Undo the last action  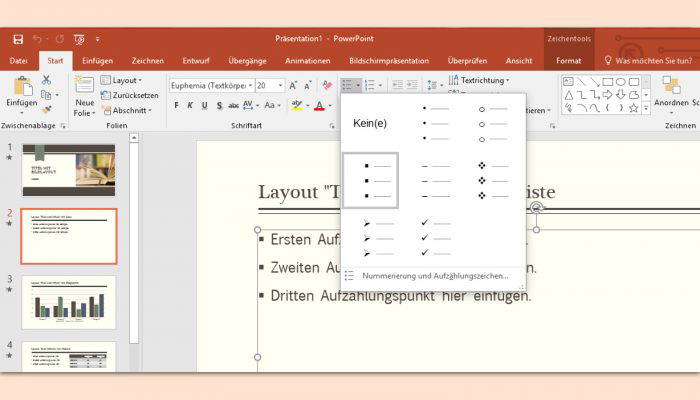click(37, 39)
